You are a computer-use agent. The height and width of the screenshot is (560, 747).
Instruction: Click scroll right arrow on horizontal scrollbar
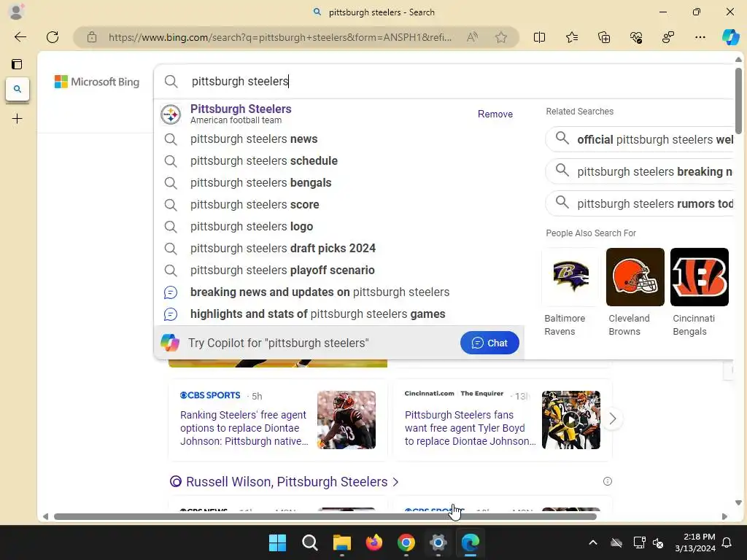pyautogui.click(x=724, y=517)
